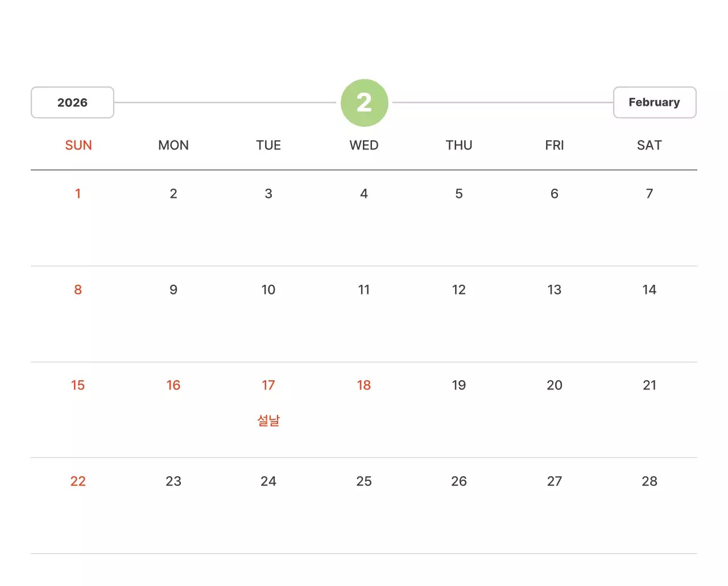Click the 설날 holiday label
The height and width of the screenshot is (586, 728).
pos(268,421)
